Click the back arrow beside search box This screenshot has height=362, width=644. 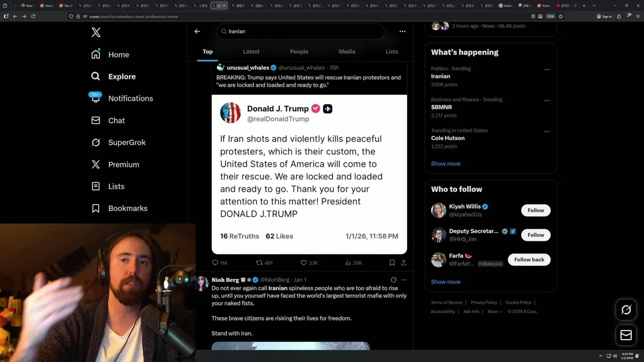tap(197, 31)
